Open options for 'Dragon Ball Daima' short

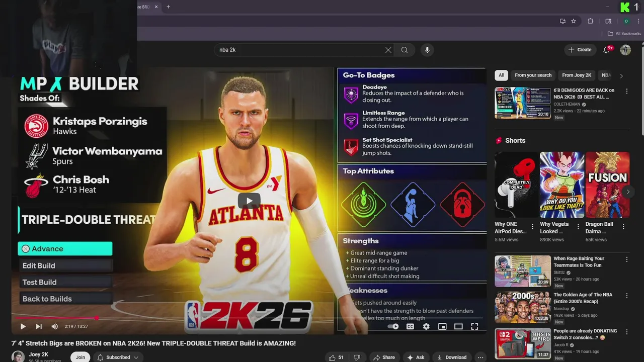(x=623, y=227)
